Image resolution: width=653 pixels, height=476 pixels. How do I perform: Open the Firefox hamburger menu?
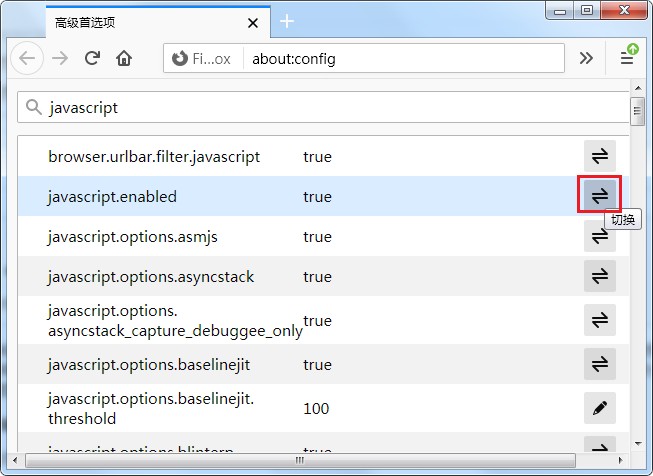coord(627,58)
